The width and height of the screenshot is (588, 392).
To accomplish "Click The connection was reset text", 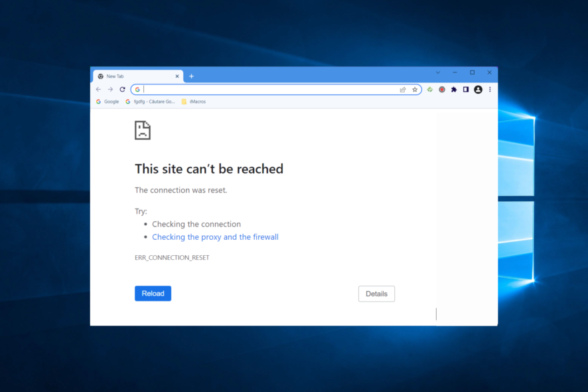I will click(x=181, y=190).
